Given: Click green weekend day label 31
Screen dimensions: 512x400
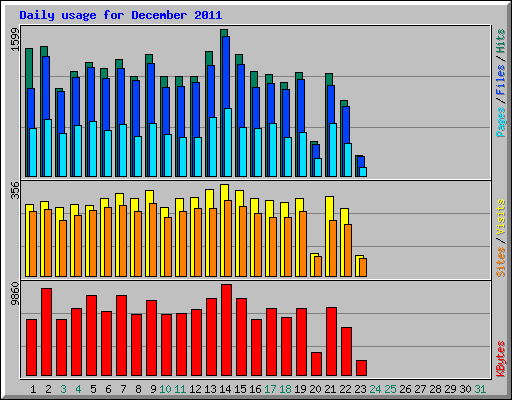Looking at the screenshot, I should (x=480, y=389).
